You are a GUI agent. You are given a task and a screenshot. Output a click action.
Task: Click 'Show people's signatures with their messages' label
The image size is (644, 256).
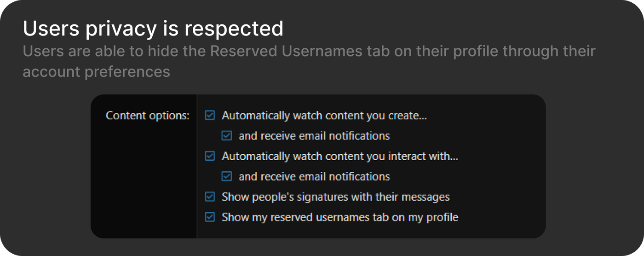coord(335,197)
